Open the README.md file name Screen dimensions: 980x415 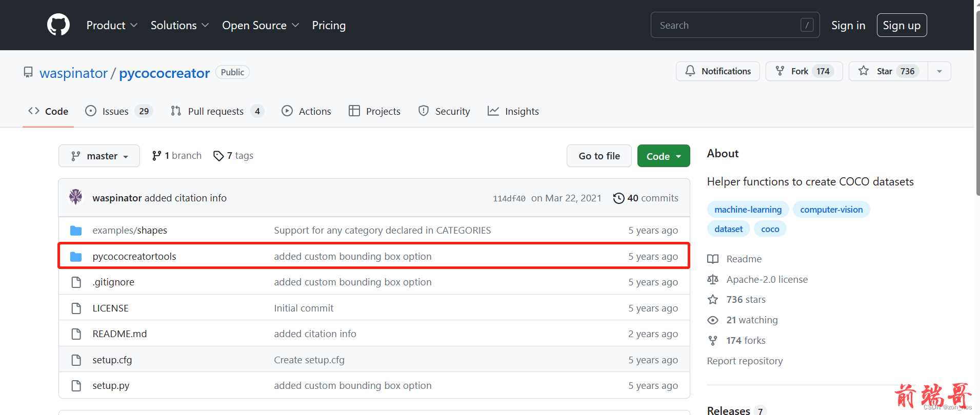tap(119, 334)
